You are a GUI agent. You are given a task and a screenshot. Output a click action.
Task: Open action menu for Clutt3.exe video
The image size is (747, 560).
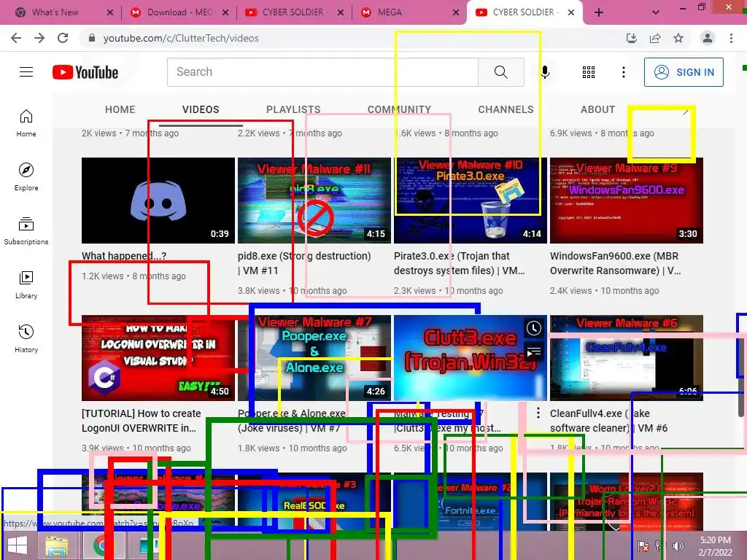point(538,413)
